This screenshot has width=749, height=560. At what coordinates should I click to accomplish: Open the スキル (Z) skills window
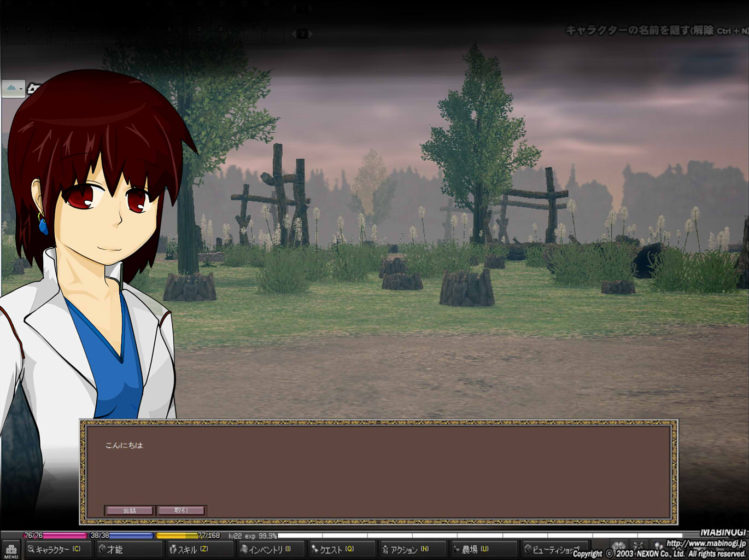coord(200,549)
